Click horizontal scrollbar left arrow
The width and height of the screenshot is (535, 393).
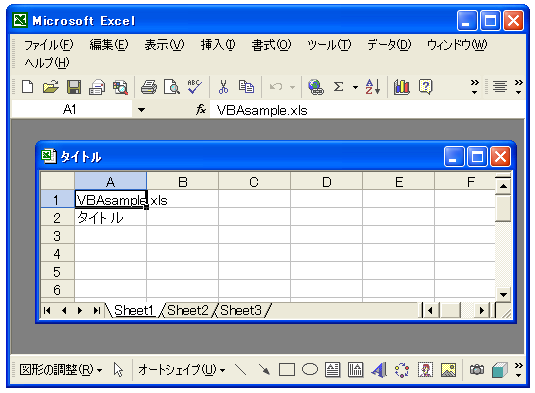pos(431,310)
